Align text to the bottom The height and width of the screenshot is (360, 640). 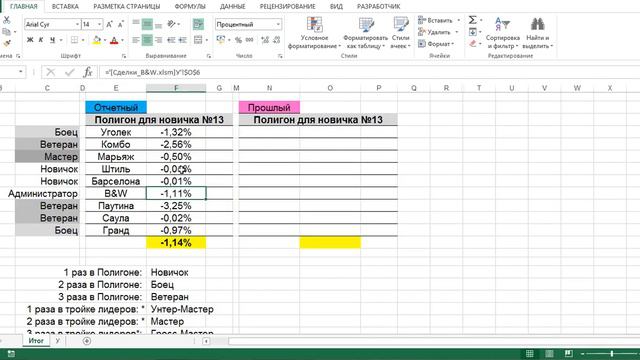(x=158, y=24)
